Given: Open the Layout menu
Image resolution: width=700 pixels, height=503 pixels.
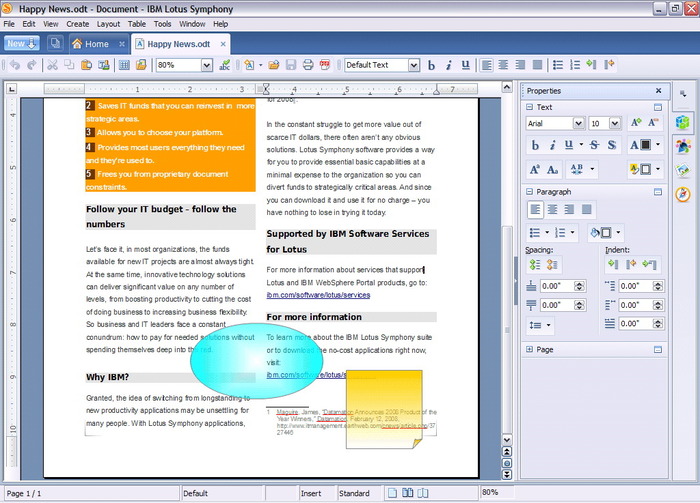Looking at the screenshot, I should tap(108, 23).
